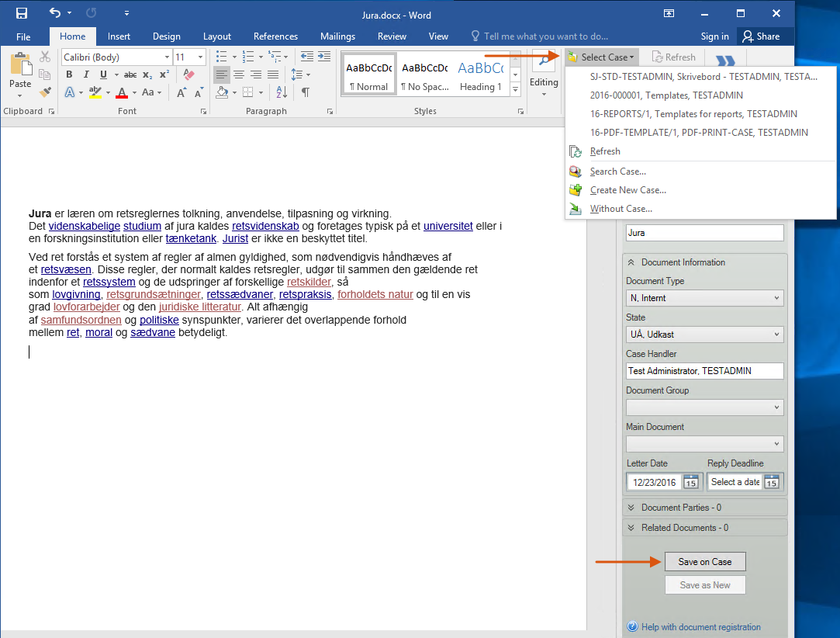The width and height of the screenshot is (840, 638).
Task: Apply strikethrough formatting
Action: 130,75
